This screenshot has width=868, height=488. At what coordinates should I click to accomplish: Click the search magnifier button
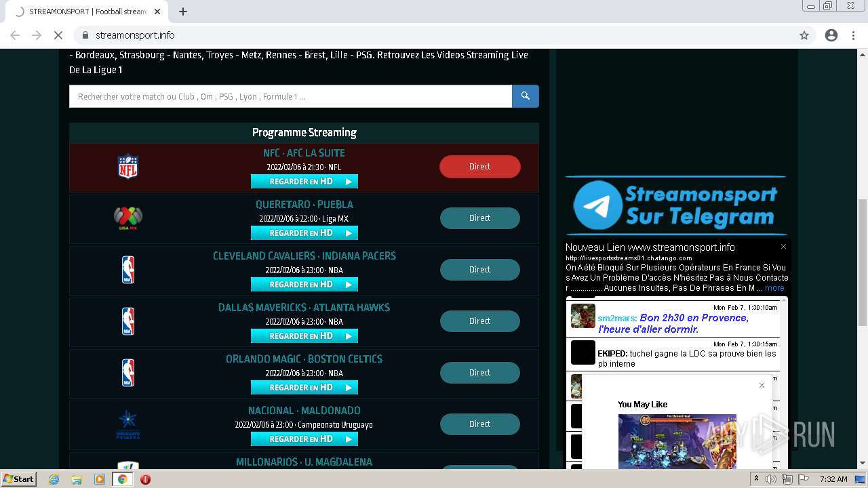click(525, 96)
